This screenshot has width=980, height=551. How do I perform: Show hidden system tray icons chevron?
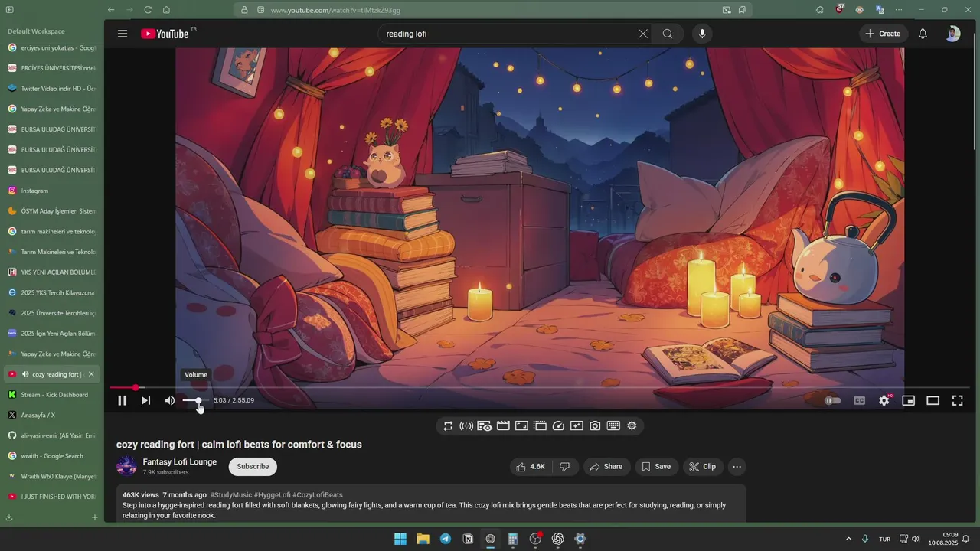(848, 539)
